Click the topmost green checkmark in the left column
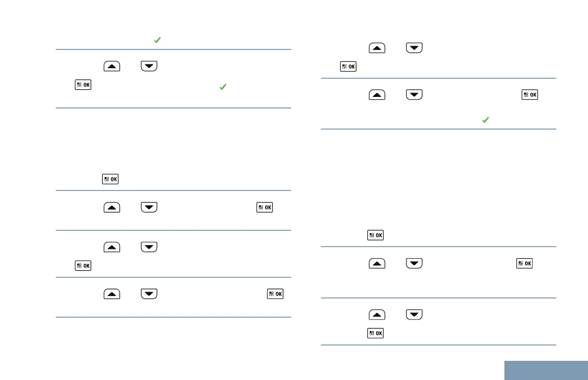This screenshot has height=380, width=588. coord(157,41)
